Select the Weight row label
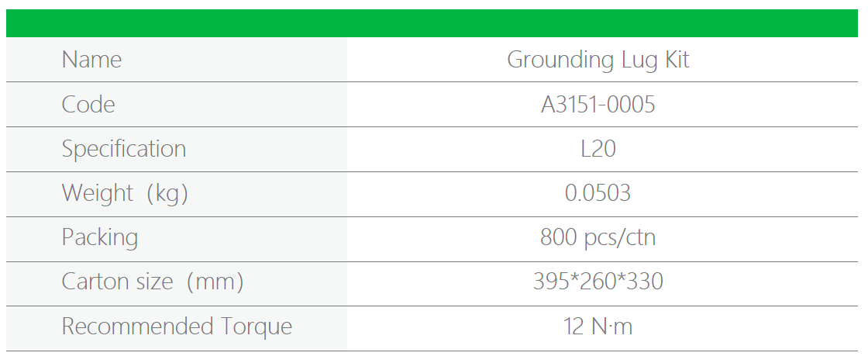 coord(125,193)
